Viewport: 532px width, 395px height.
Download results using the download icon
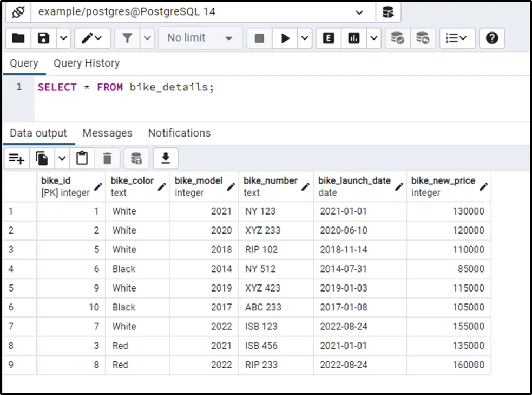pos(166,158)
